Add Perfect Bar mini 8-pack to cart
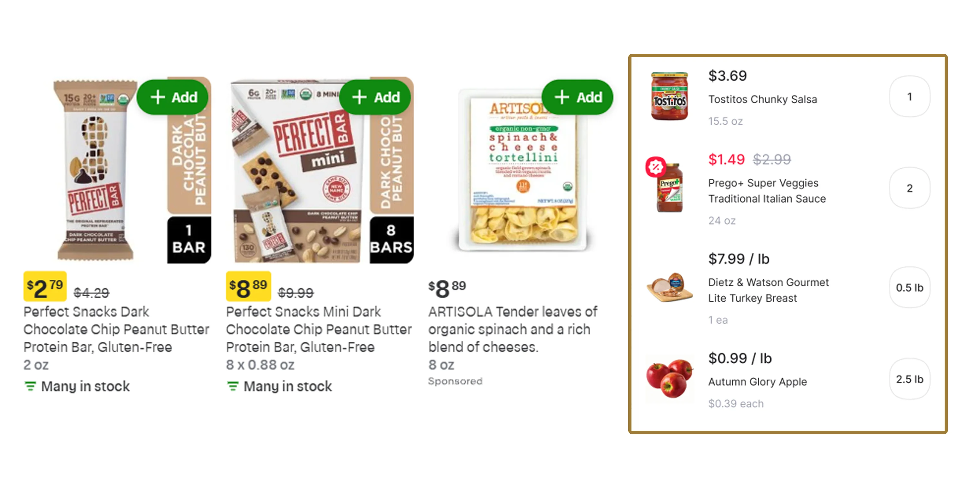 375,97
